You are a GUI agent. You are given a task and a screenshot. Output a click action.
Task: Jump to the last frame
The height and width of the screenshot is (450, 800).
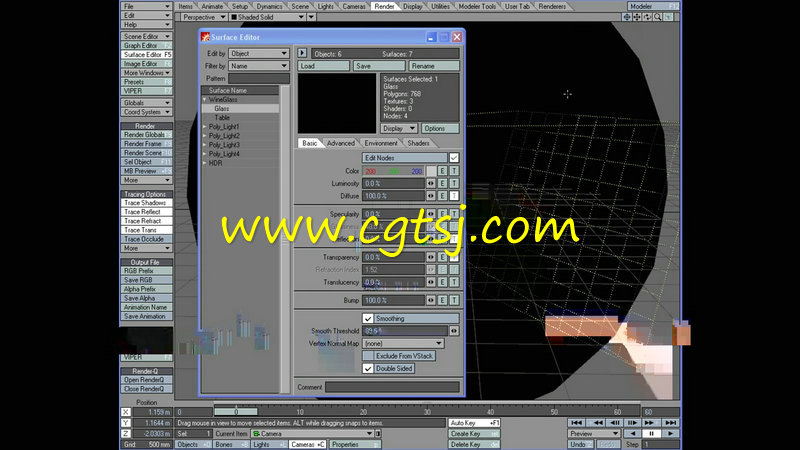tap(670, 423)
